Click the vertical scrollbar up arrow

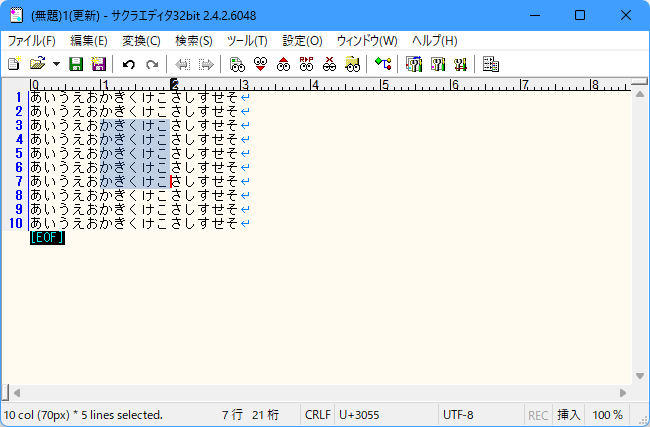tap(640, 95)
